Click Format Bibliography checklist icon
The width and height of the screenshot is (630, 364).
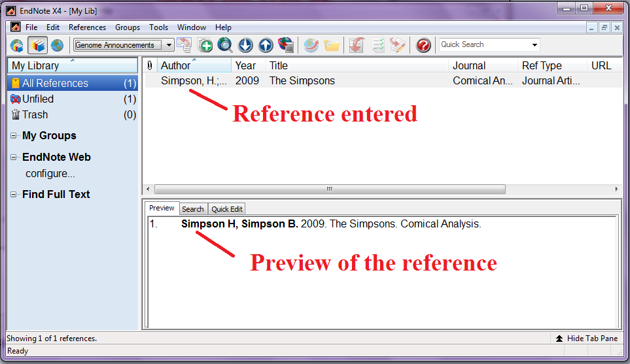[x=377, y=45]
